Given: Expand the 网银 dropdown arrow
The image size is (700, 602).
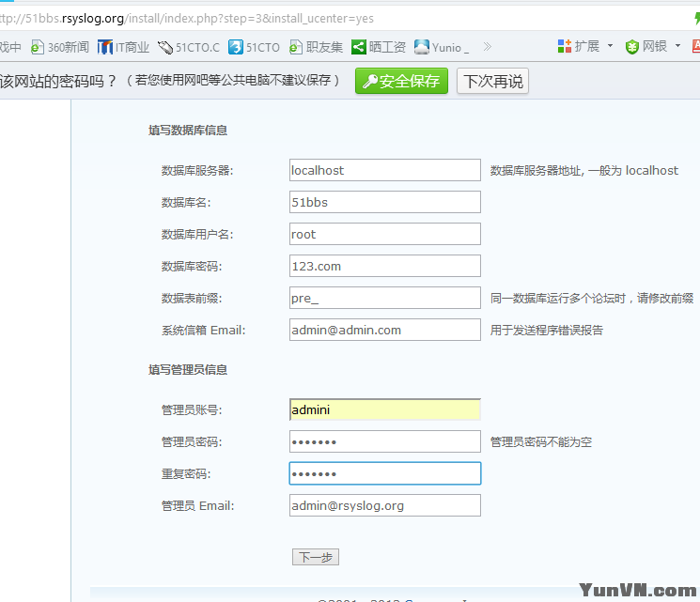Looking at the screenshot, I should tap(677, 46).
